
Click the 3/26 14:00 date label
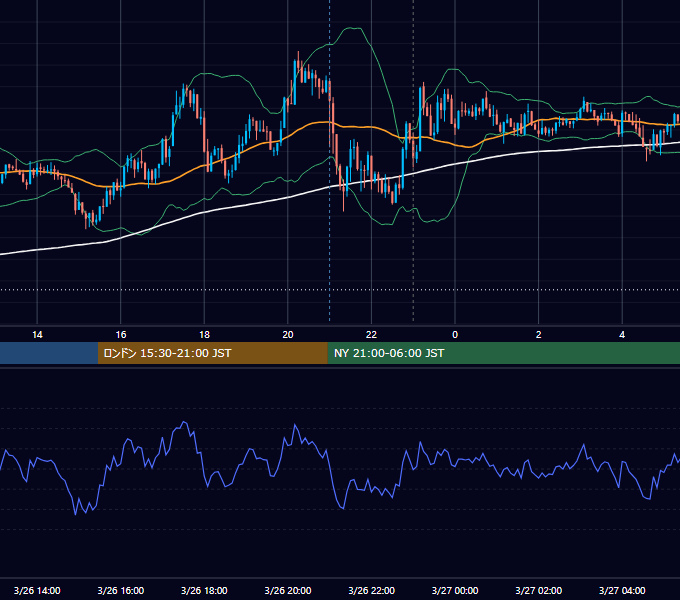tap(37, 590)
